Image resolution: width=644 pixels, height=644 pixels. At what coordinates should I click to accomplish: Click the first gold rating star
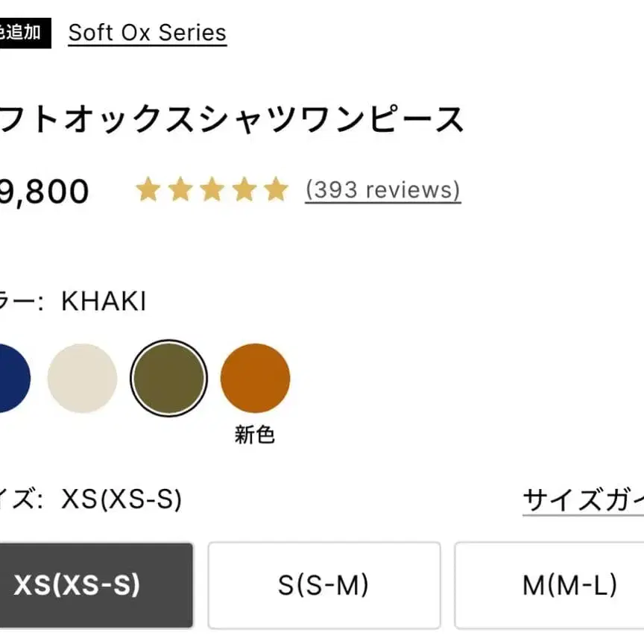tap(148, 190)
